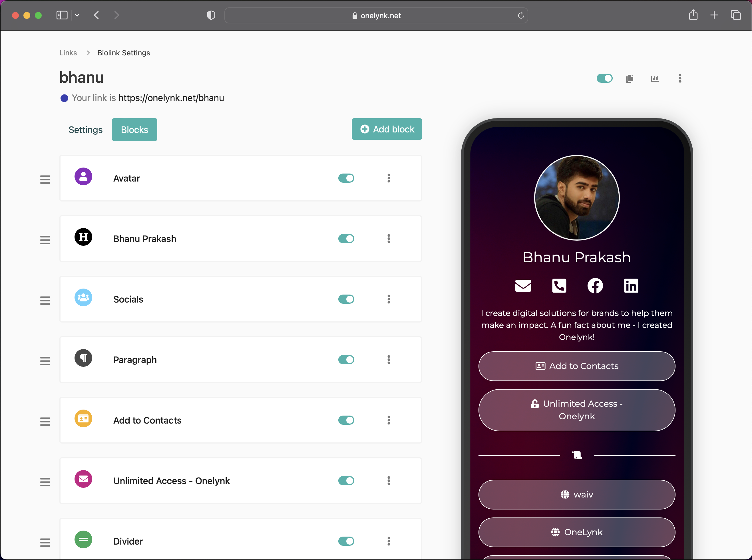Open the biolink more options menu
The image size is (752, 560).
[x=680, y=78]
